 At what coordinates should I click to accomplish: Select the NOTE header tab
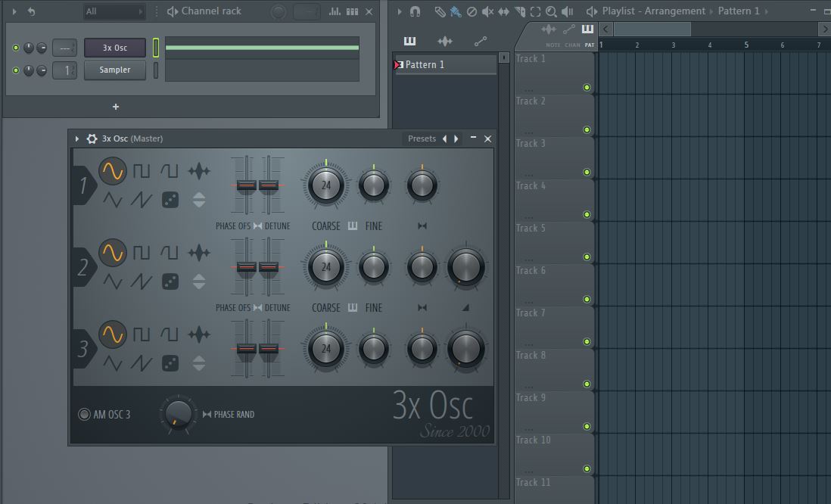552,45
